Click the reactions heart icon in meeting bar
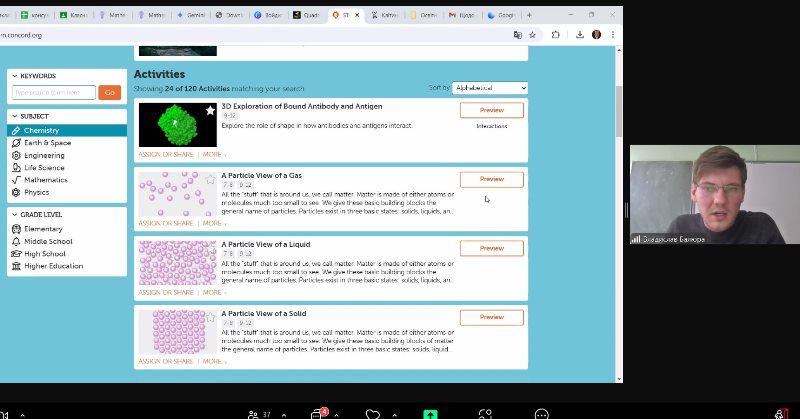 (x=373, y=414)
